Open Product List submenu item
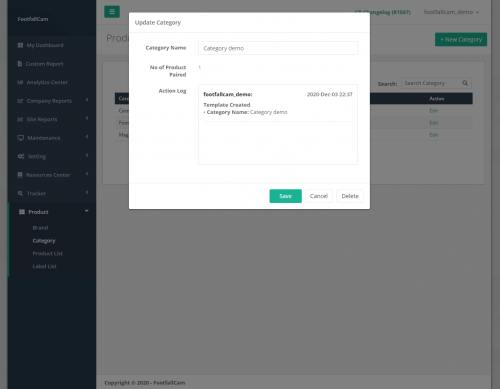The width and height of the screenshot is (500, 389). point(48,253)
